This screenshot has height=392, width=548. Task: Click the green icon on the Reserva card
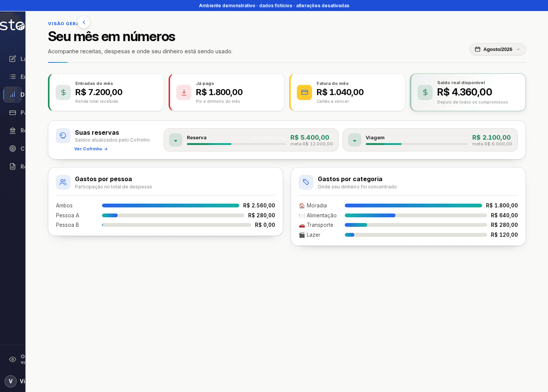[x=175, y=140]
